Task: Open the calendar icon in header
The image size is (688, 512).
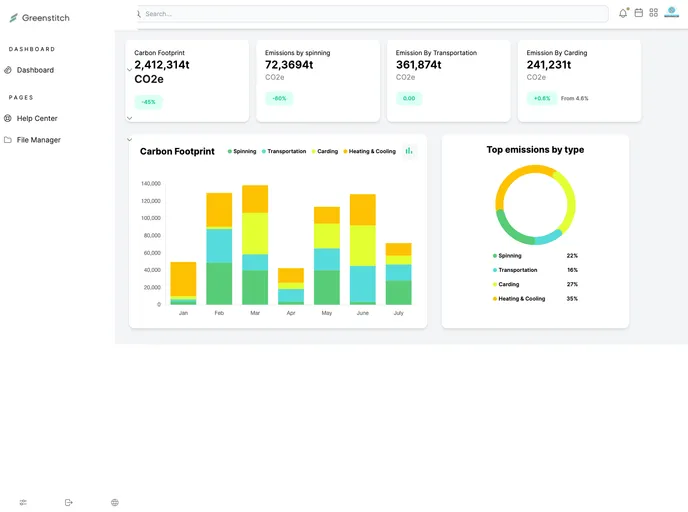Action: pyautogui.click(x=639, y=13)
